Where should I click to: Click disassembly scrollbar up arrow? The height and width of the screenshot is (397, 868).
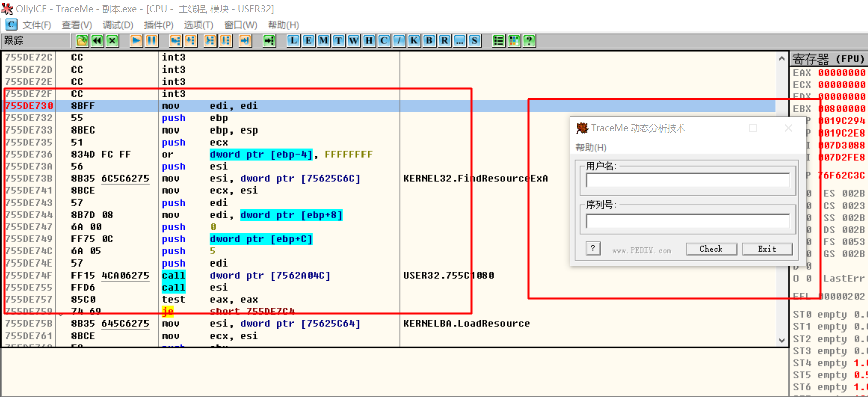(x=782, y=58)
